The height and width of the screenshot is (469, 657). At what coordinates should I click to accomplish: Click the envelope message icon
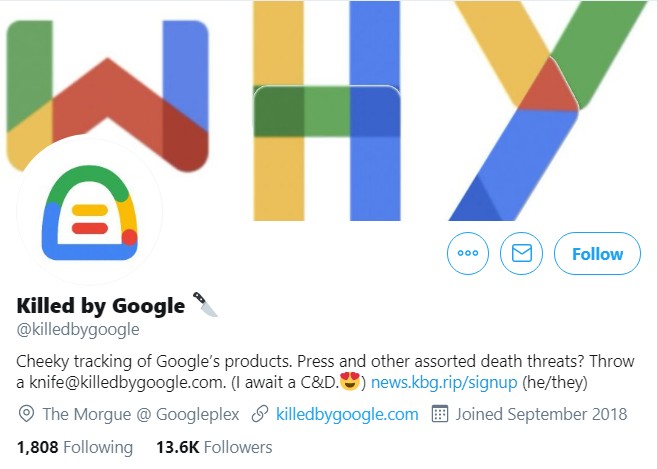click(x=521, y=254)
